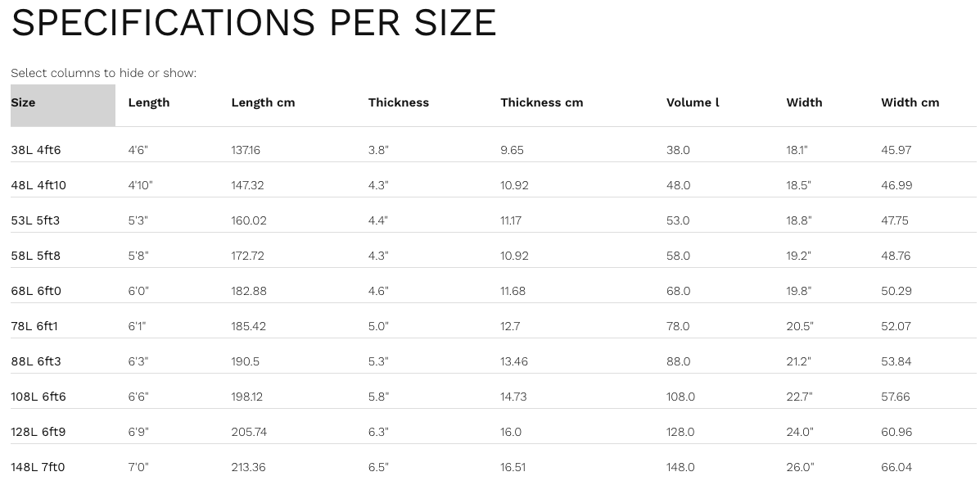This screenshot has height=499, width=980.
Task: Select the 68L 6ft0 size row label
Action: (36, 292)
